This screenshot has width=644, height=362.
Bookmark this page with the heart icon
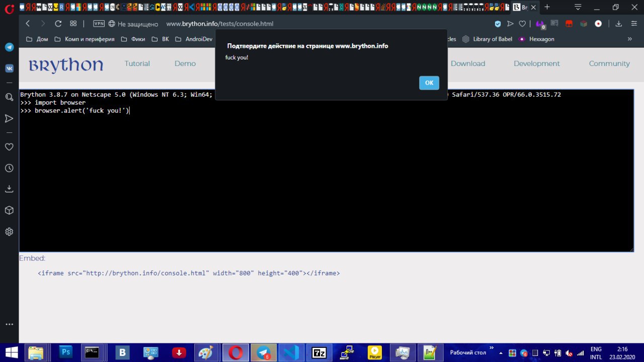click(522, 24)
